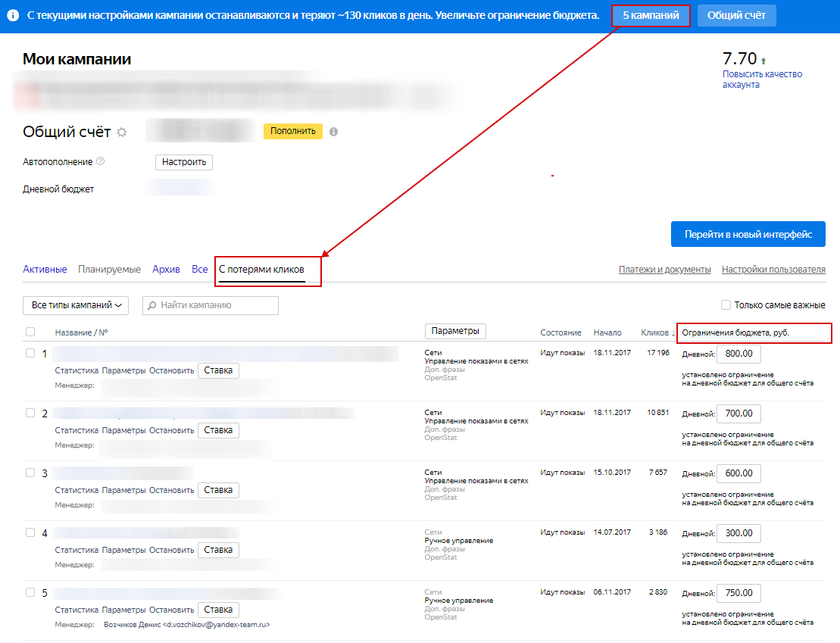Image resolution: width=840 pixels, height=643 pixels.
Task: Click Остановить for campaign 1
Action: click(171, 371)
